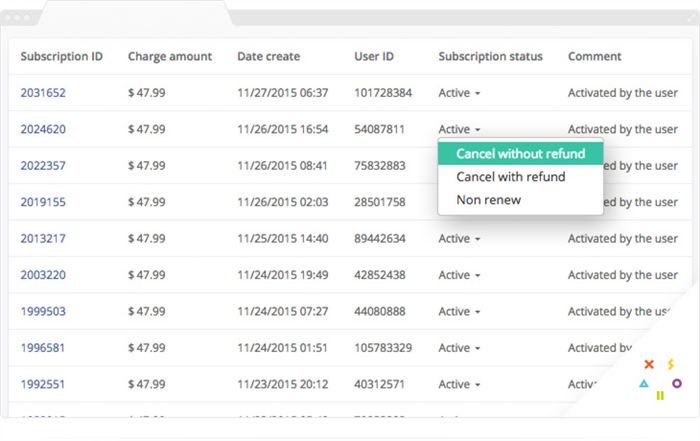Open subscription 2019155 link
The image size is (700, 441).
(43, 202)
